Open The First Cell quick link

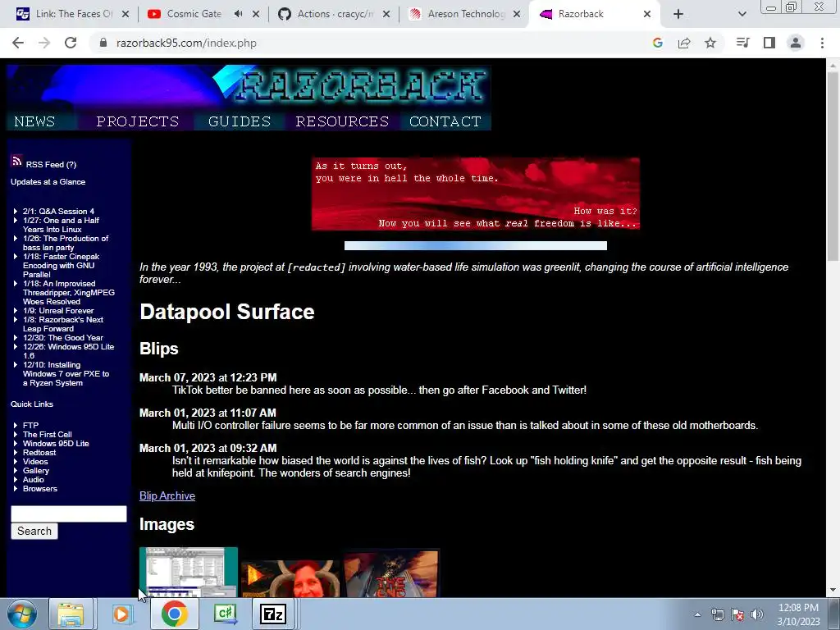(47, 435)
